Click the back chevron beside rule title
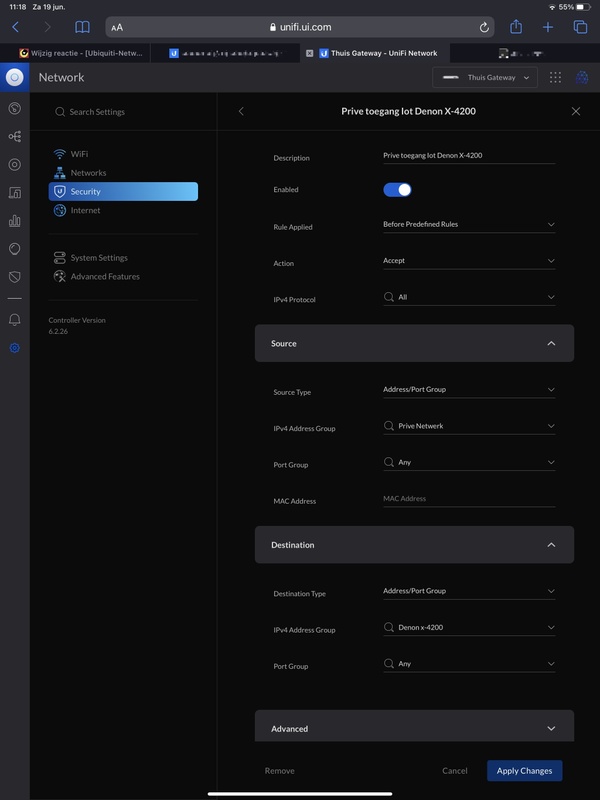Screen dimensions: 600x800 pyautogui.click(x=241, y=111)
